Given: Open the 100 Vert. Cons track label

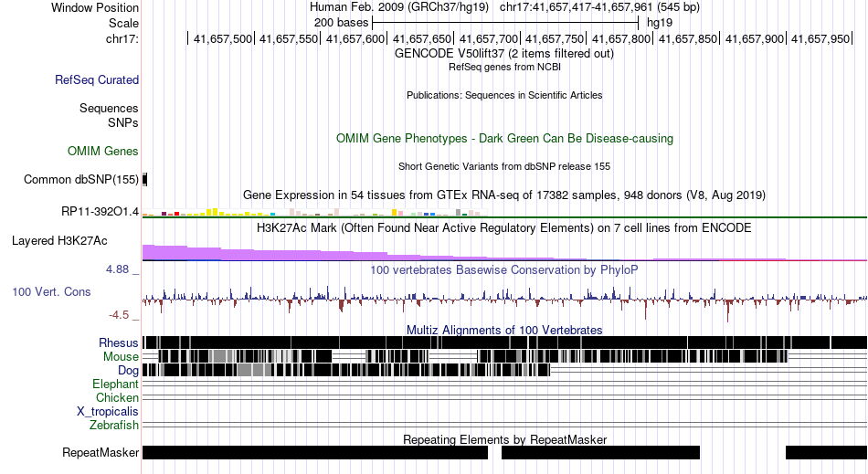Looking at the screenshot, I should 51,291.
